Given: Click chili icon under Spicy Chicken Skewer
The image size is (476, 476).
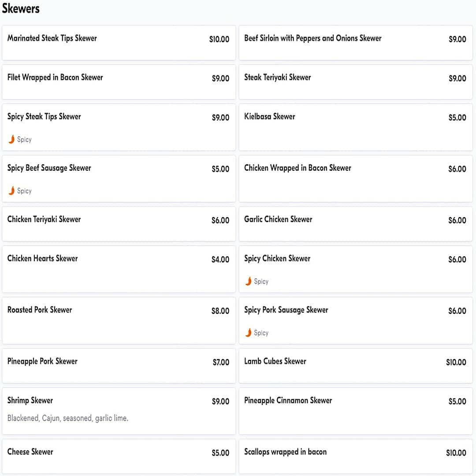Looking at the screenshot, I should (x=249, y=281).
